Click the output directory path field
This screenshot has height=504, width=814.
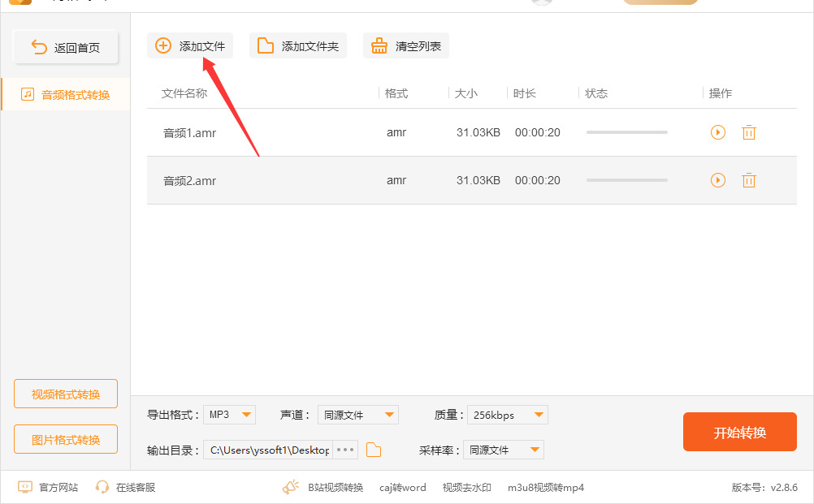click(269, 450)
